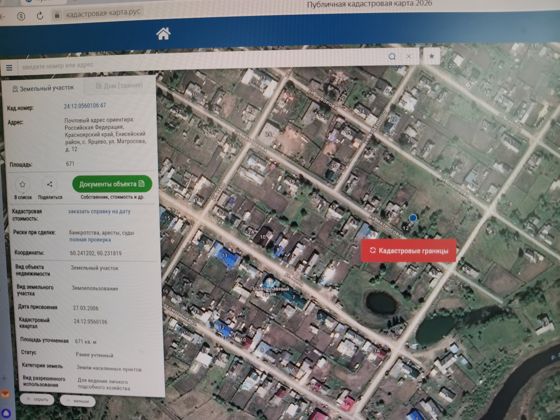Screen dimensions: 560x420
Task: Collapse details with the меньше button
Action: pyautogui.click(x=78, y=401)
